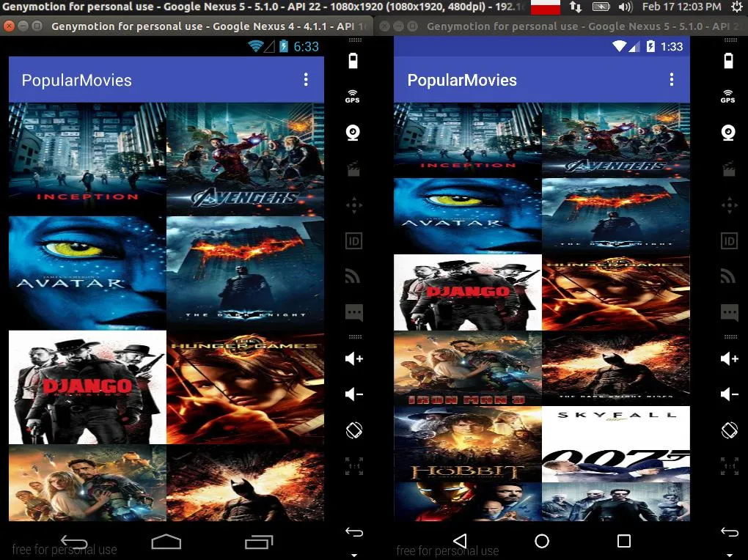The height and width of the screenshot is (560, 748).
Task: Select PopularMovies title in Nexus 4 app bar
Action: click(76, 80)
